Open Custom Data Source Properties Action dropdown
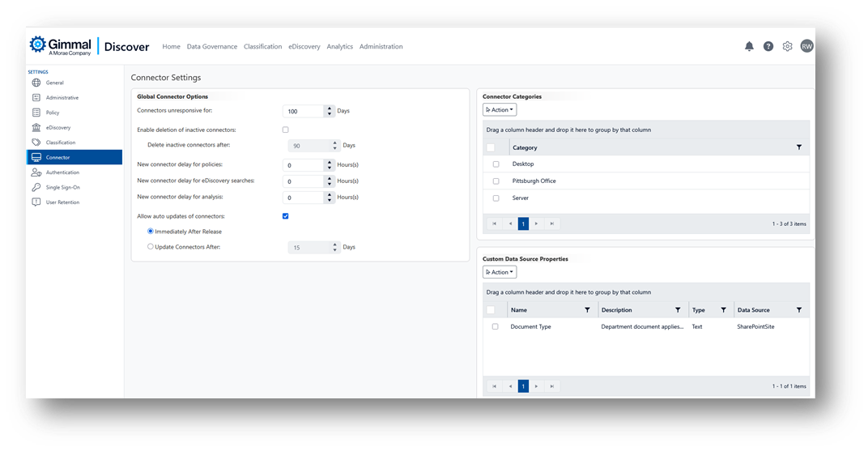This screenshot has height=451, width=868. tap(499, 272)
